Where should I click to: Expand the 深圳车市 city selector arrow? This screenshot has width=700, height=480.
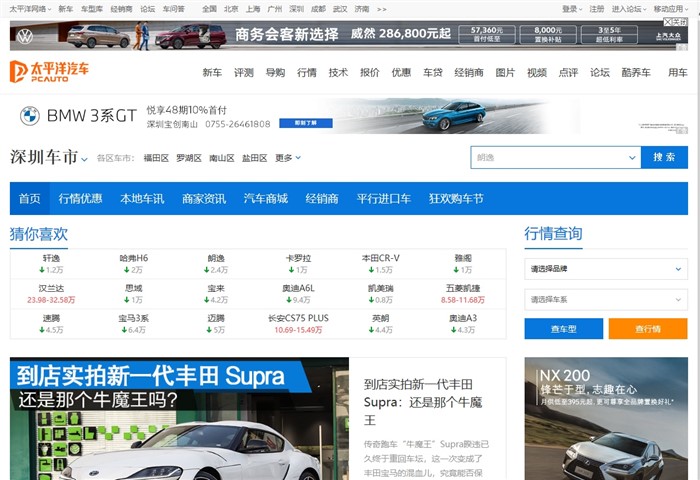tap(84, 159)
